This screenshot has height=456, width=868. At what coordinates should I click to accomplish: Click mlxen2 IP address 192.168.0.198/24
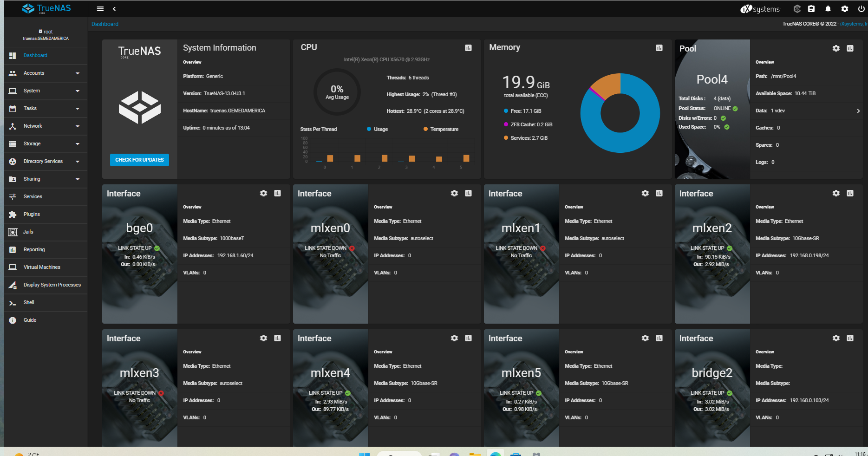[x=809, y=256]
